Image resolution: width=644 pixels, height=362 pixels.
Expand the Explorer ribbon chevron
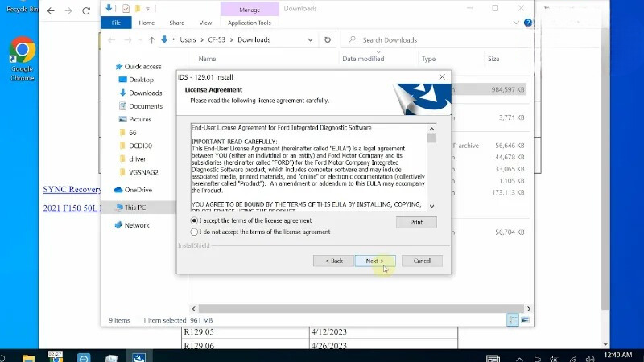point(516,23)
